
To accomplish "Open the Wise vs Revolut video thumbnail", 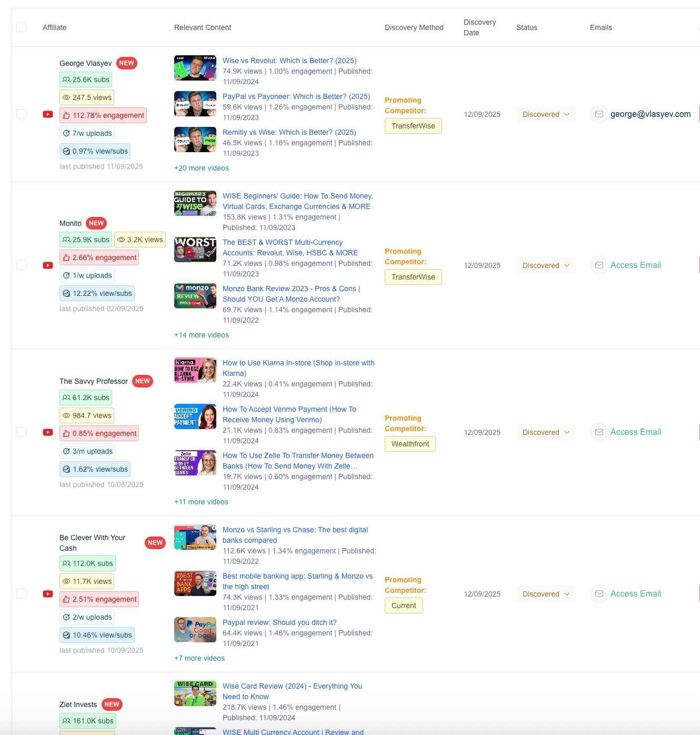I will click(x=195, y=68).
